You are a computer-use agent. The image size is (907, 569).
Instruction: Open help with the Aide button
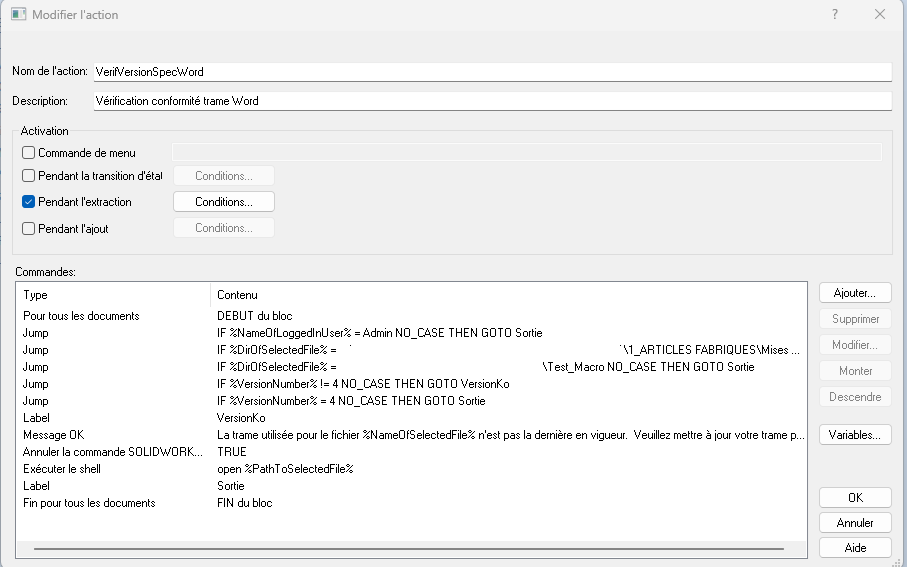(855, 548)
